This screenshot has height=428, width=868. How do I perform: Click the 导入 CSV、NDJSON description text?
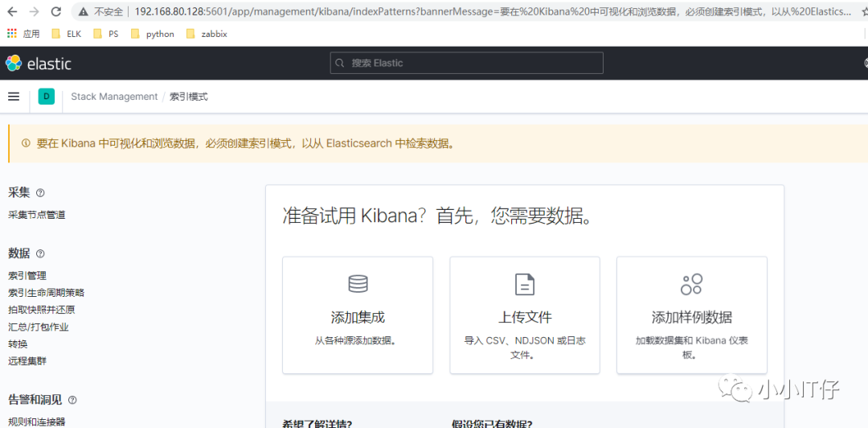click(525, 348)
